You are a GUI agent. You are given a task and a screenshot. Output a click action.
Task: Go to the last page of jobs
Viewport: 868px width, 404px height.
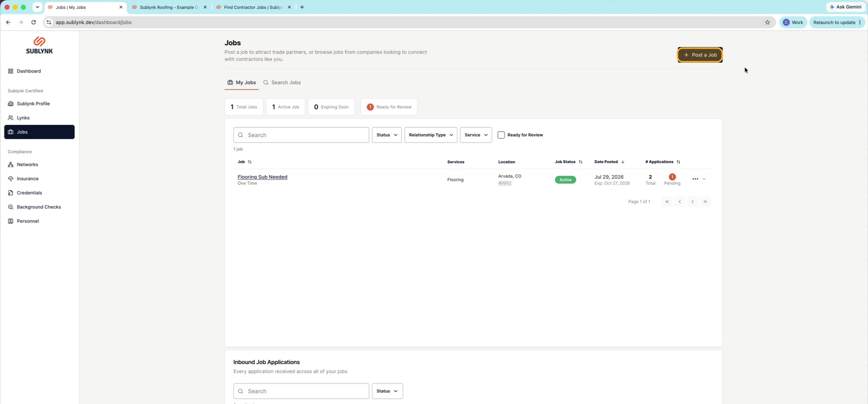[705, 202]
